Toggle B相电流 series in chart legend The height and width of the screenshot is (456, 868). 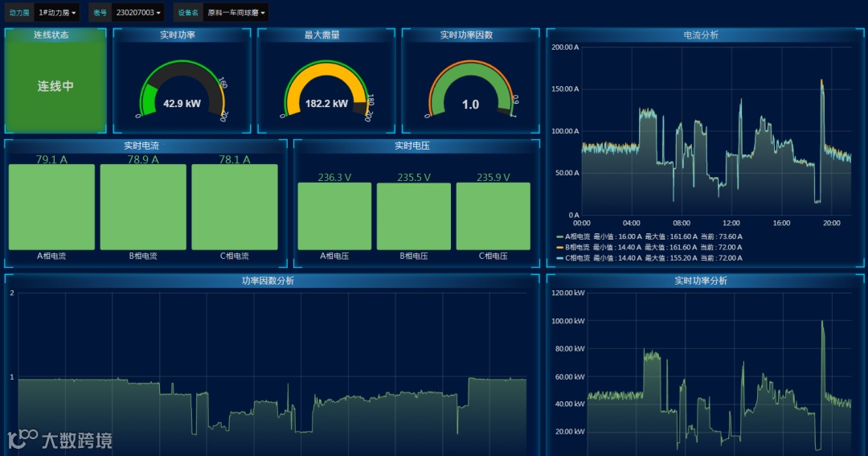pyautogui.click(x=577, y=247)
